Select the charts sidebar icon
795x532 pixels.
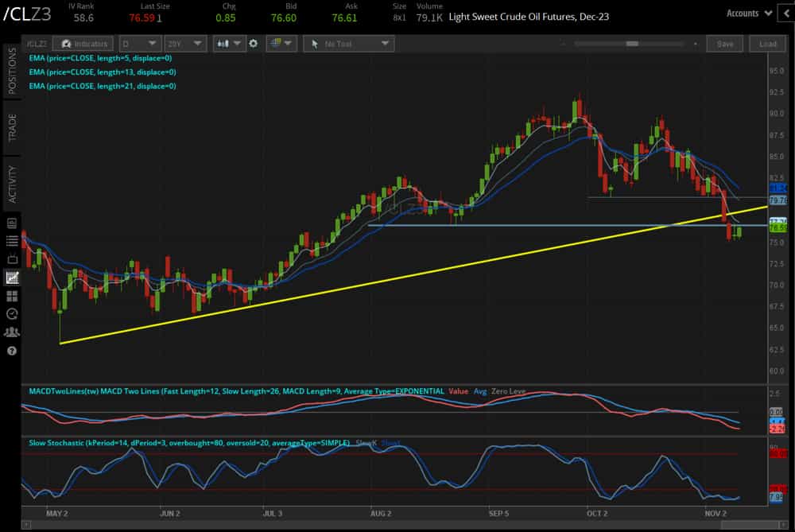point(12,278)
